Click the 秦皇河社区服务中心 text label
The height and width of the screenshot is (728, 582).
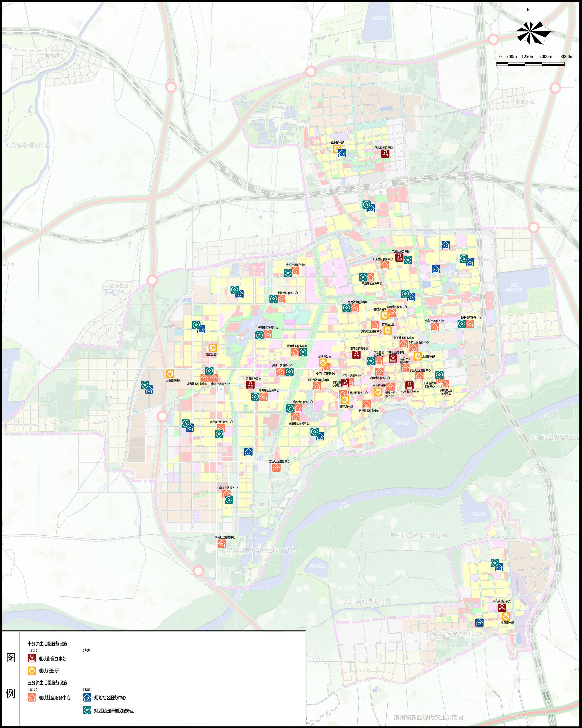tap(221, 422)
